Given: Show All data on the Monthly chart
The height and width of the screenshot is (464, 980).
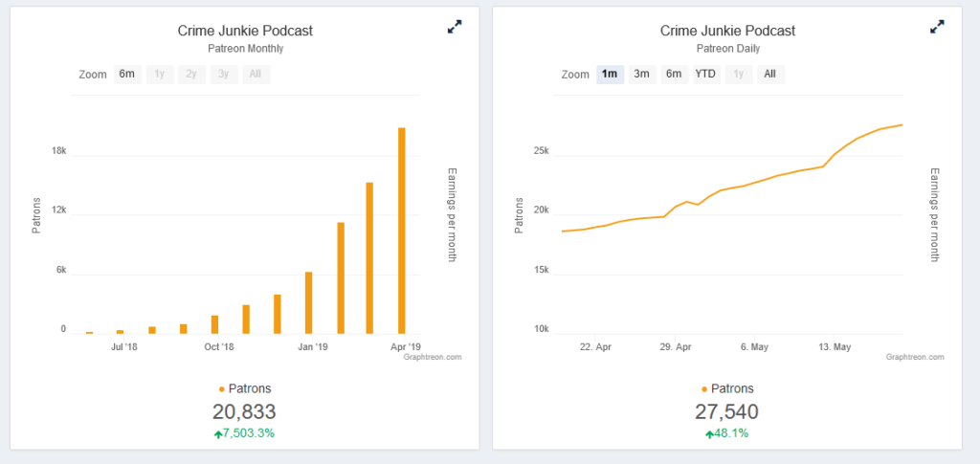Looking at the screenshot, I should (x=256, y=75).
